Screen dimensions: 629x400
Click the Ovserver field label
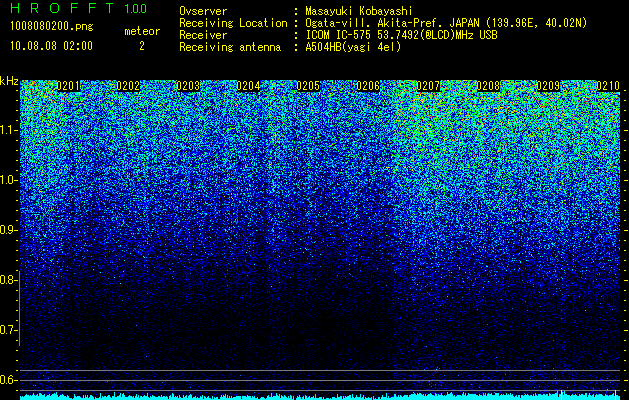[x=203, y=11]
